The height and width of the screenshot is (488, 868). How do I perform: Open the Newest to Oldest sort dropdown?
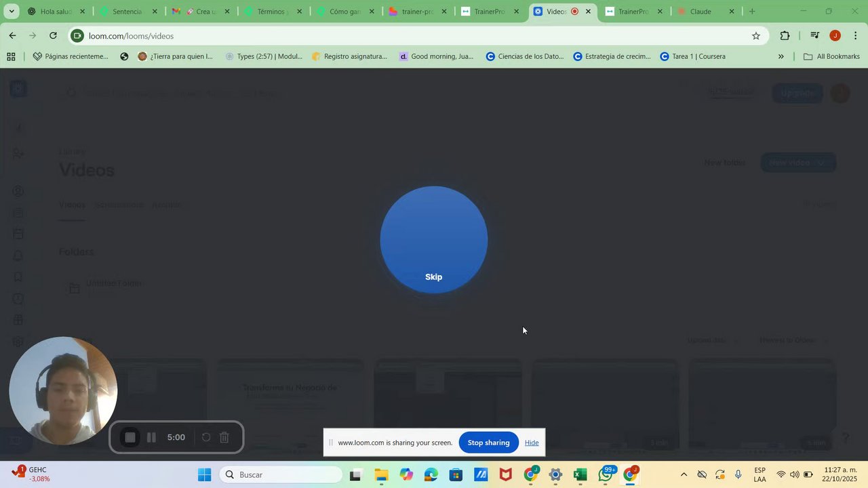pos(793,340)
